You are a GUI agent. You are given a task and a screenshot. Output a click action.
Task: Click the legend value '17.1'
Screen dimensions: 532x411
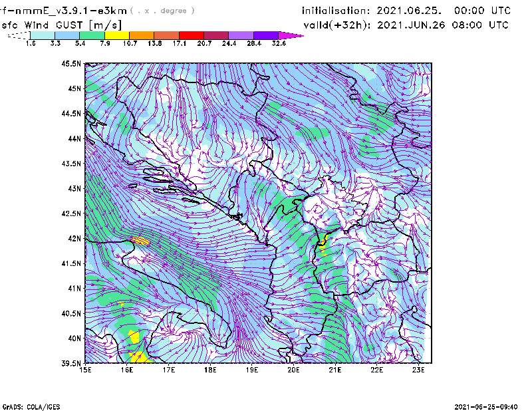180,43
